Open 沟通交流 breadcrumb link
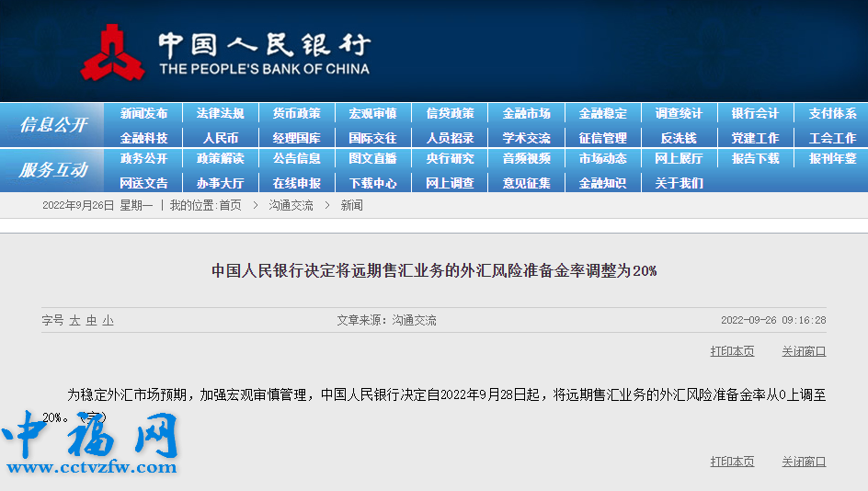Image resolution: width=868 pixels, height=491 pixels. [291, 205]
